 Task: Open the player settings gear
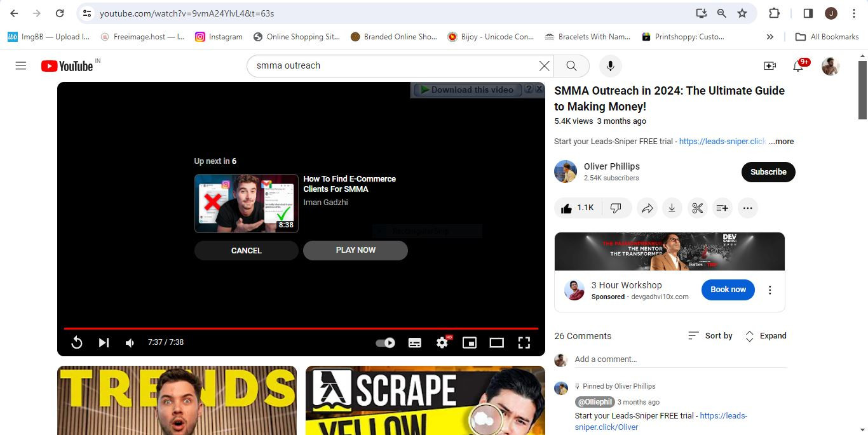pos(442,343)
